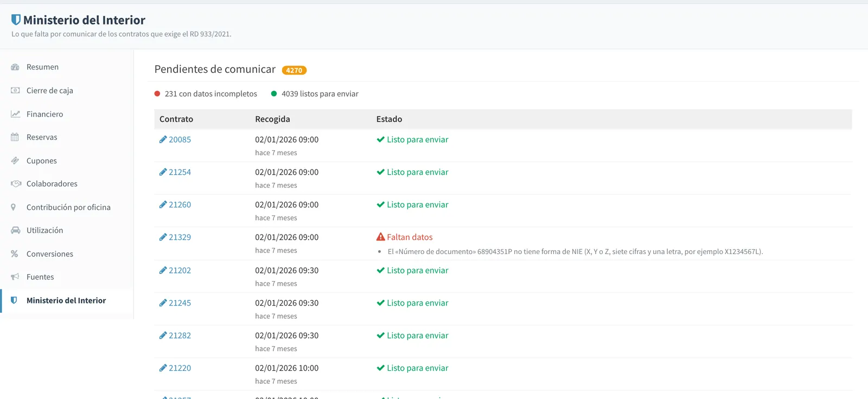Click "Listo para enviar" on contract 21254's row
The width and height of the screenshot is (868, 399).
418,172
